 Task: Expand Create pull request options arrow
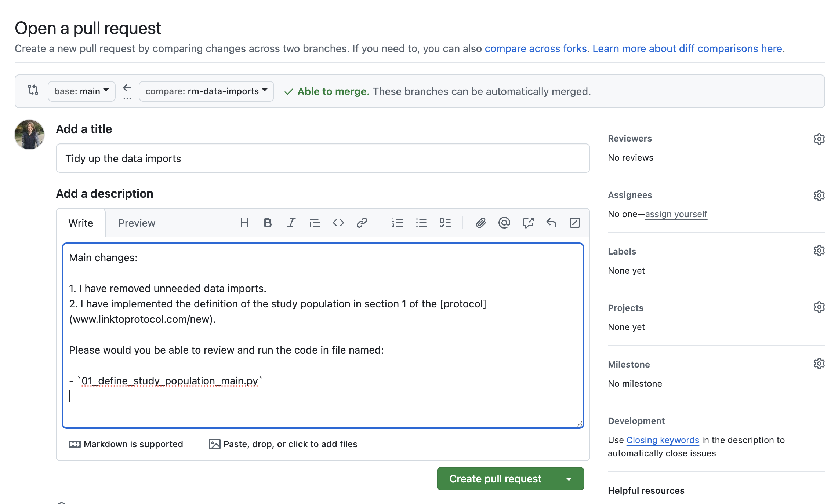[569, 479]
